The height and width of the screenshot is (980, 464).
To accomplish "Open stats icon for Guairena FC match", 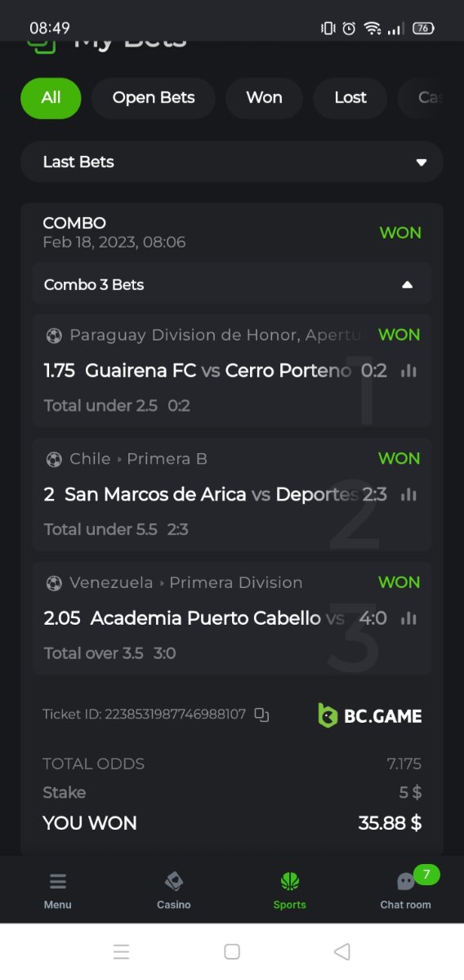I will coord(408,371).
